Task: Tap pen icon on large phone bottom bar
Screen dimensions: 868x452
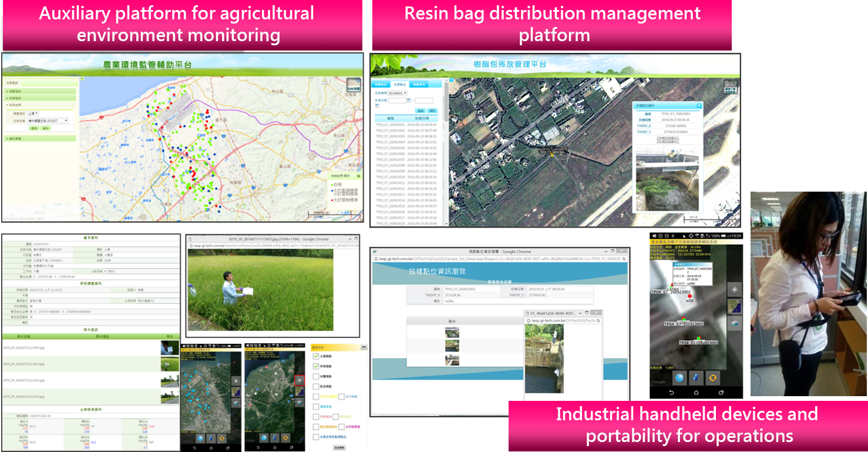Action: tap(696, 379)
